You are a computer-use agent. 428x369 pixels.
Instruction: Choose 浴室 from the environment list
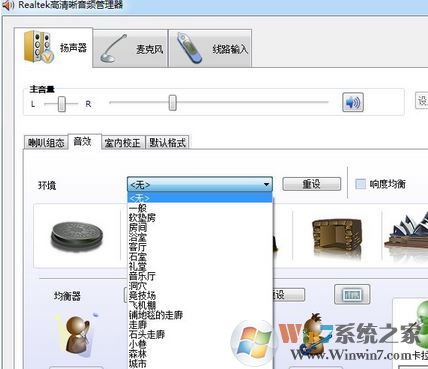point(200,237)
